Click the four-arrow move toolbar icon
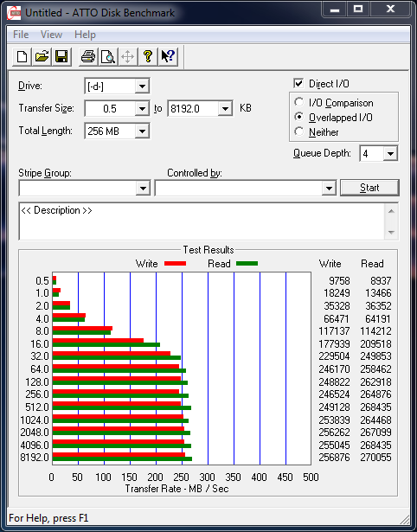This screenshot has height=532, width=417. [x=127, y=56]
